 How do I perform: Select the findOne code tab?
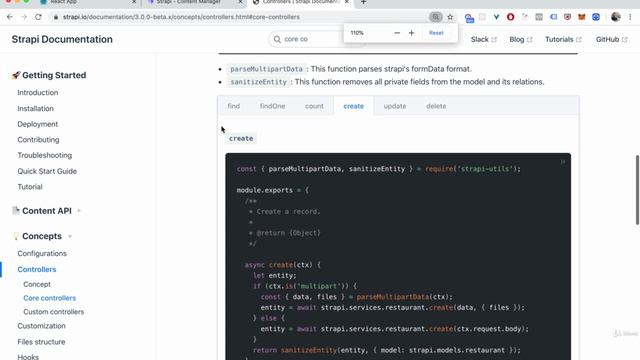pyautogui.click(x=273, y=106)
